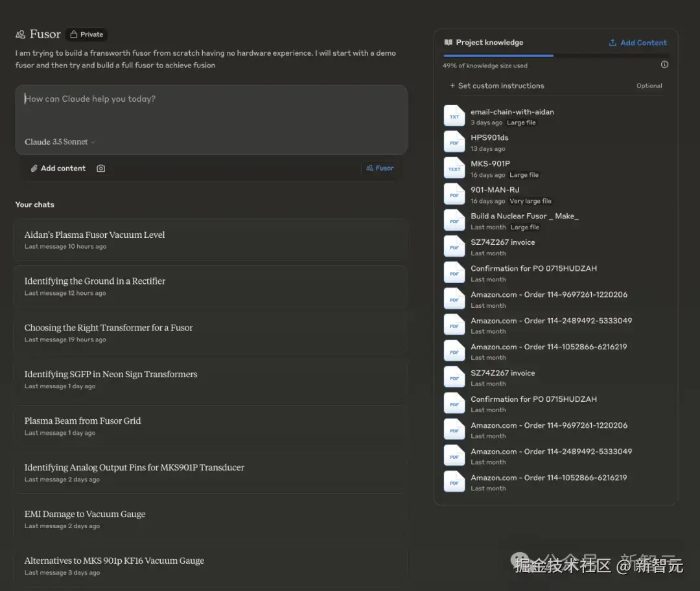This screenshot has height=591, width=700.
Task: Open Identifying the Ground in a Rectifier chat
Action: point(211,286)
